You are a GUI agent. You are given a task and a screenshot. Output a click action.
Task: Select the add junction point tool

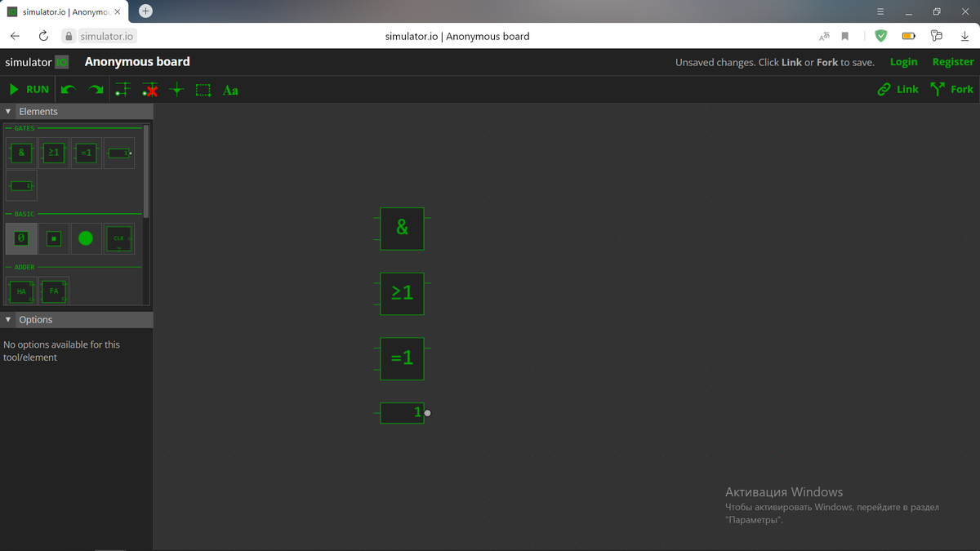point(176,90)
